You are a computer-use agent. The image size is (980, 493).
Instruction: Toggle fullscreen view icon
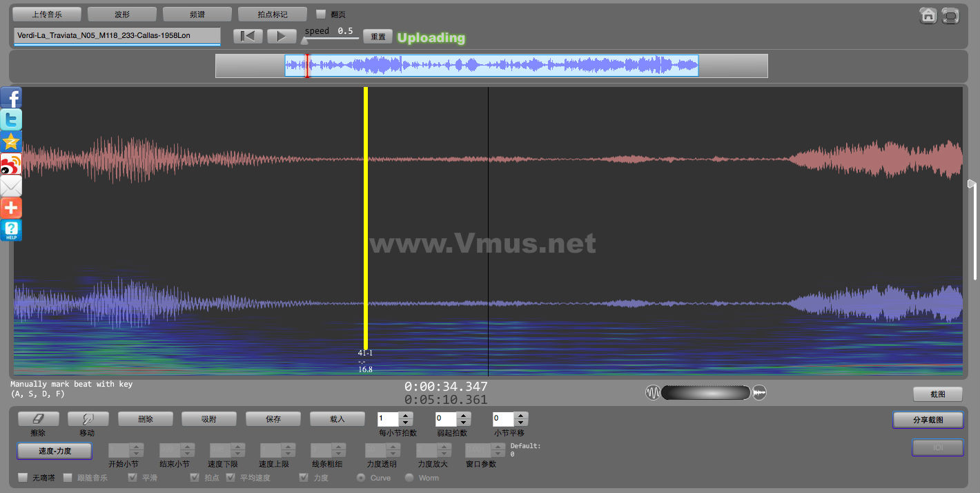pos(950,15)
